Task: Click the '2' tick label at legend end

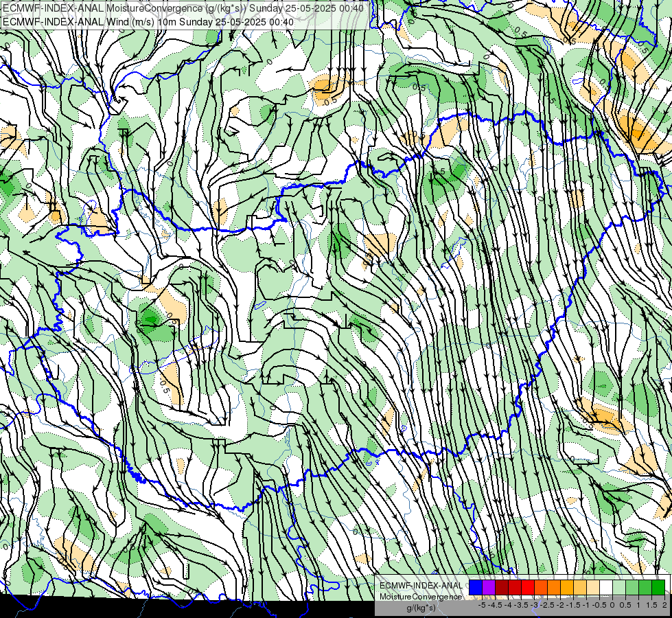Action: coord(664,605)
